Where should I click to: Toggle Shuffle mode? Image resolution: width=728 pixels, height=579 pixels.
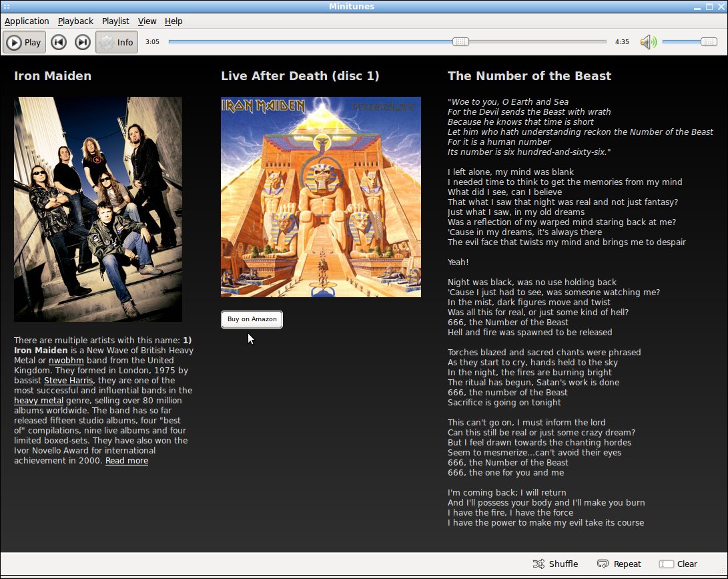pyautogui.click(x=555, y=564)
